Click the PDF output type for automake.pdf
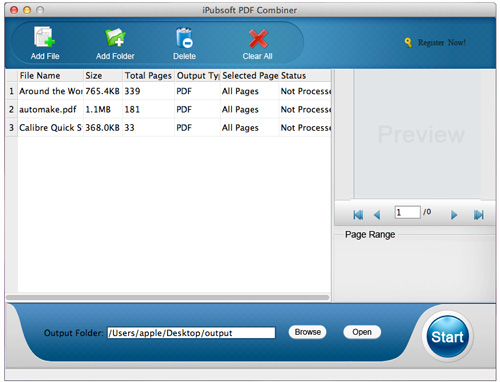 click(x=197, y=109)
